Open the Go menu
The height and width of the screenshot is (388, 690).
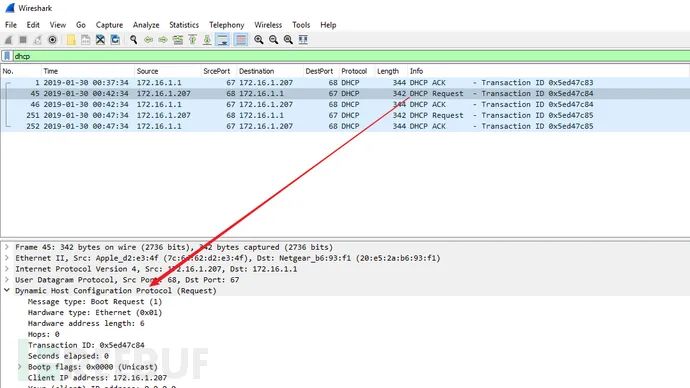click(x=81, y=25)
